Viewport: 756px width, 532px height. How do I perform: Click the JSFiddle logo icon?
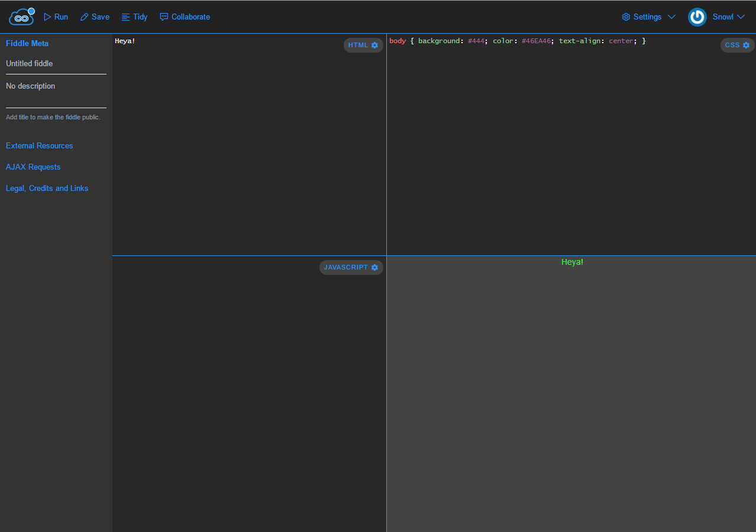pyautogui.click(x=20, y=17)
